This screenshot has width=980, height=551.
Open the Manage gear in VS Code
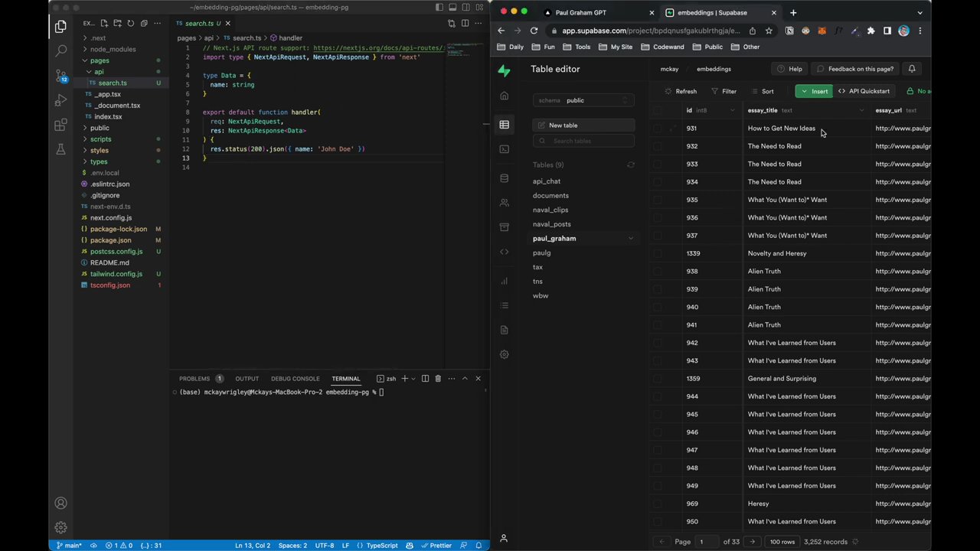60,527
